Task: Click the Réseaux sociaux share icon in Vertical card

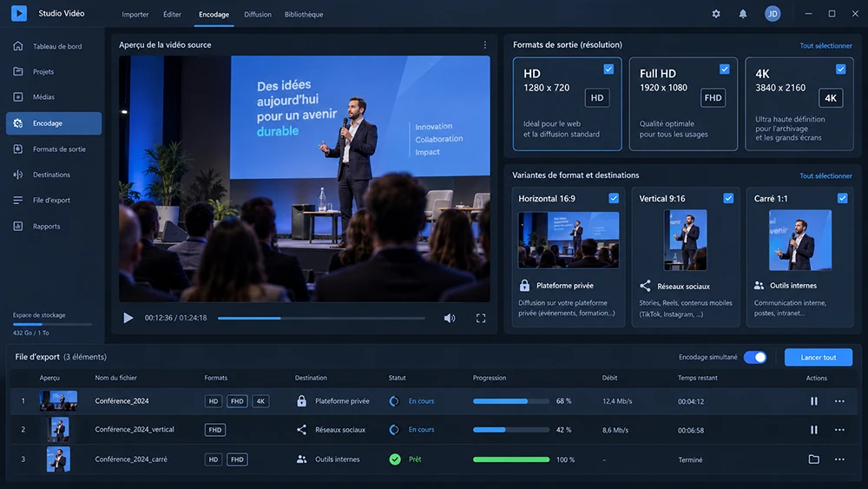Action: pos(645,286)
